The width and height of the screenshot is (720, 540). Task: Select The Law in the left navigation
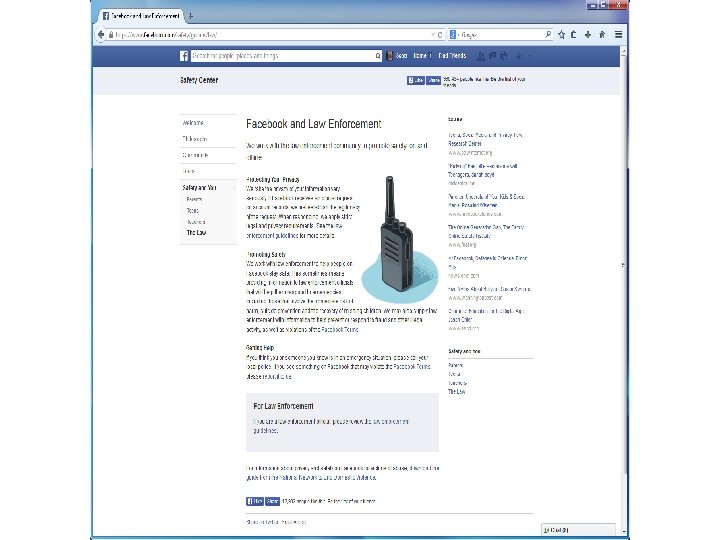click(196, 232)
